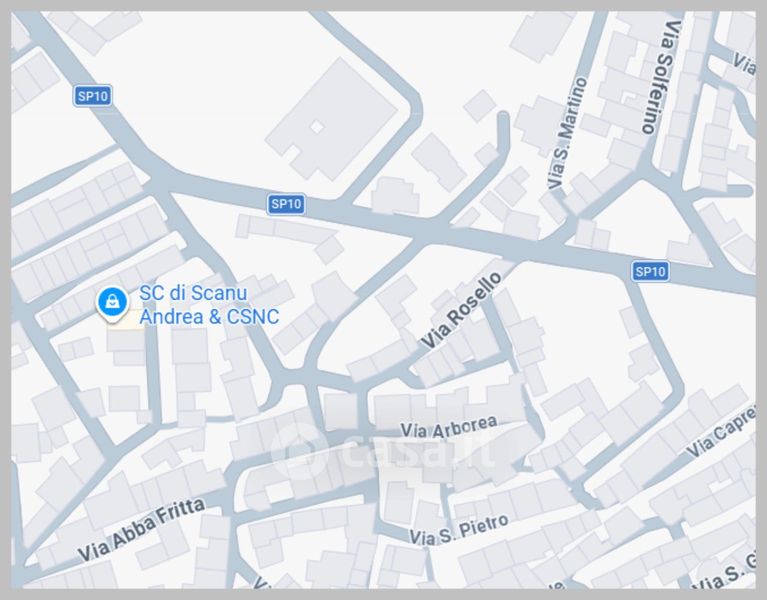Click the Via Capre street label
The height and width of the screenshot is (600, 767).
[x=720, y=433]
